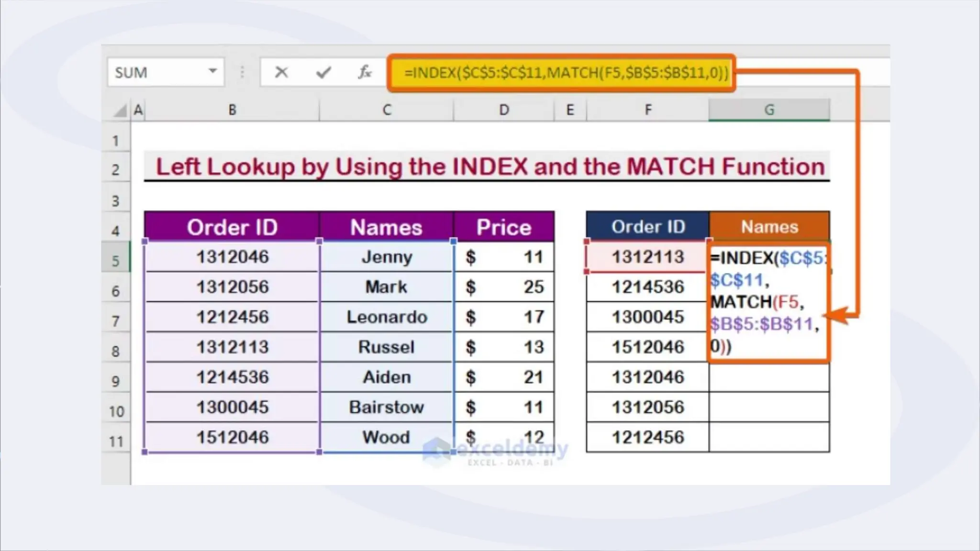Click the orange Names header cell
The image size is (980, 551).
tap(769, 226)
